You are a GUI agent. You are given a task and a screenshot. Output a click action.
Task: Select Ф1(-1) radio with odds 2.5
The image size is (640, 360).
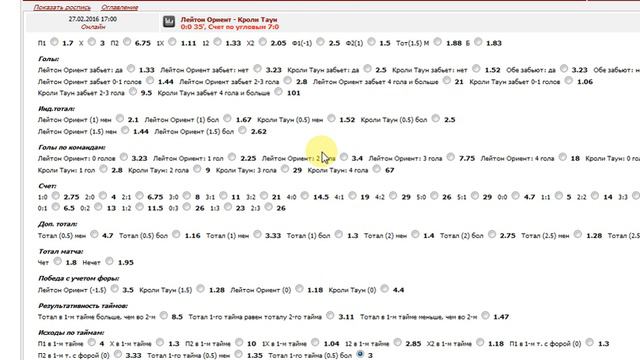click(320, 42)
